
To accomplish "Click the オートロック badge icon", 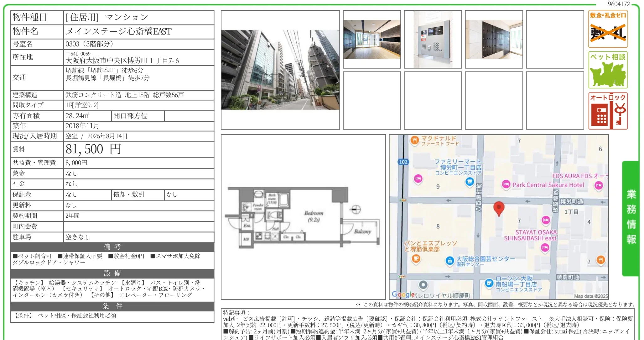I will pyautogui.click(x=608, y=111).
